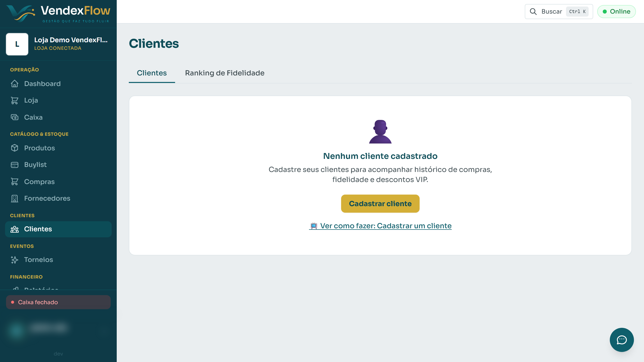Click the Nenhum cliente cadastrado heading
Screen dimensions: 644x362
[x=380, y=156]
